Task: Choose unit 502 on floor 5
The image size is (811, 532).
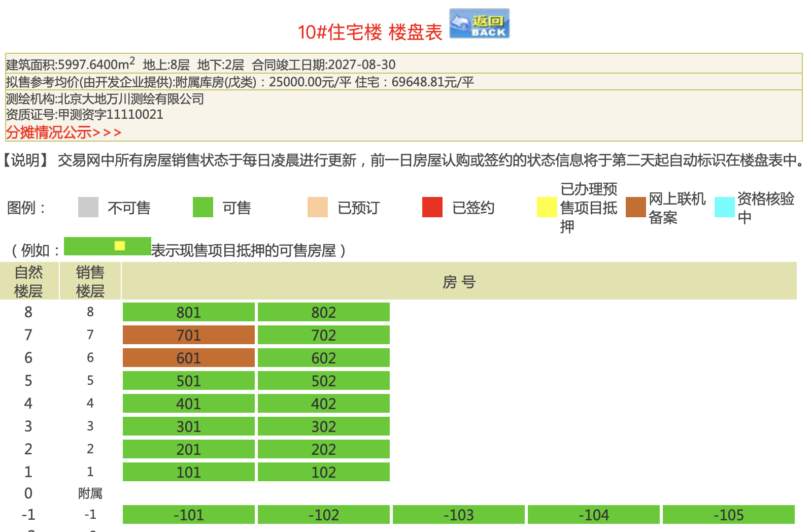Action: click(323, 381)
